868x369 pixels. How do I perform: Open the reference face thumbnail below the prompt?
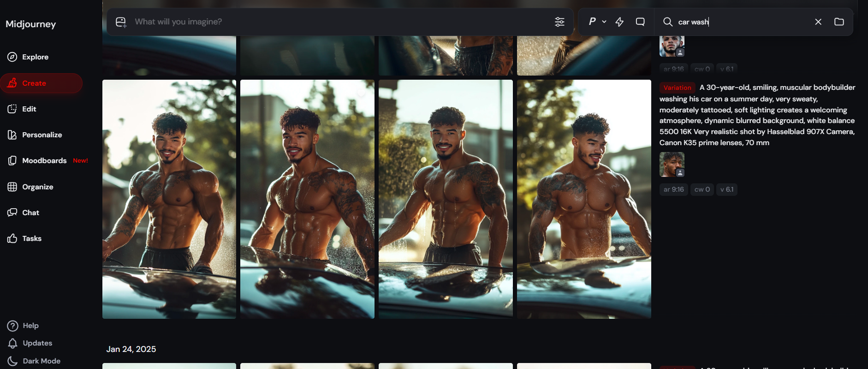tap(672, 164)
